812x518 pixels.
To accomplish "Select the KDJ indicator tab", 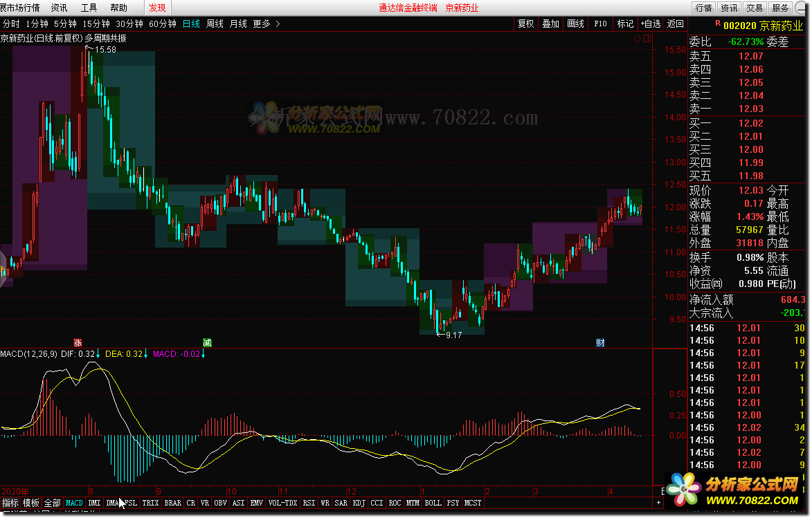I will point(359,503).
